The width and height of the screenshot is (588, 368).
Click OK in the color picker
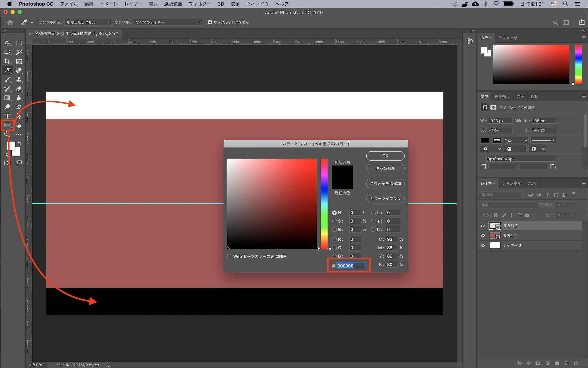point(385,156)
